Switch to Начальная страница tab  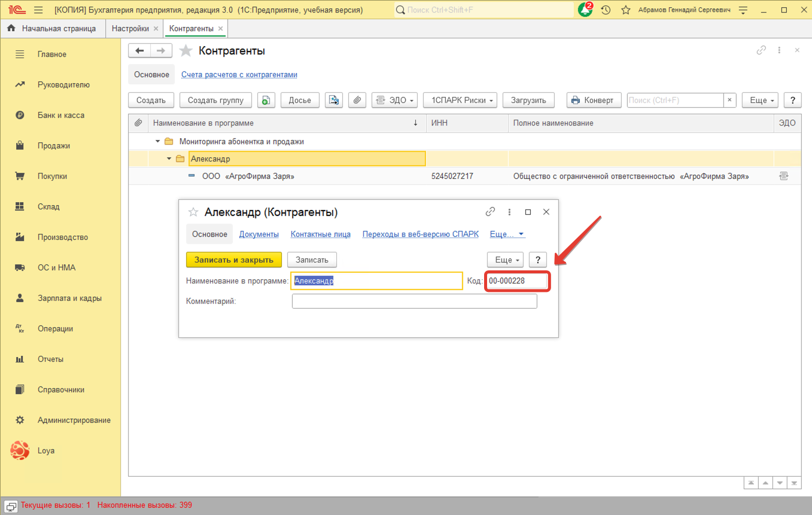click(53, 29)
